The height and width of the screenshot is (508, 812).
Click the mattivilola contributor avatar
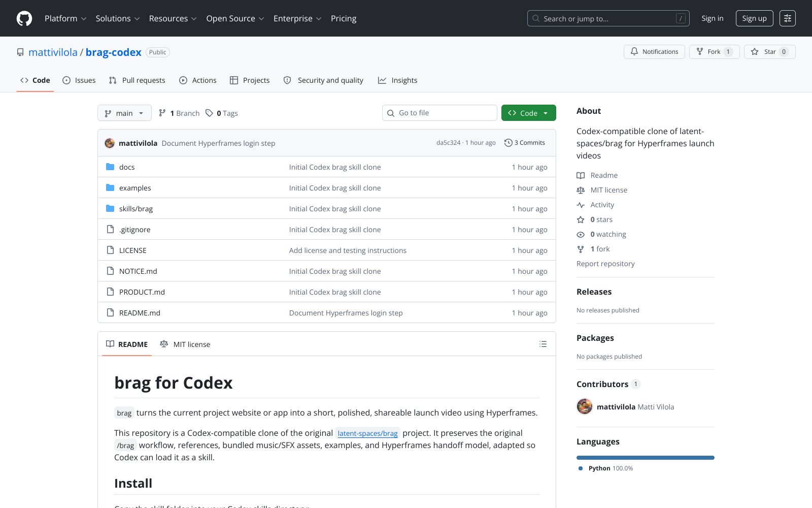(585, 406)
